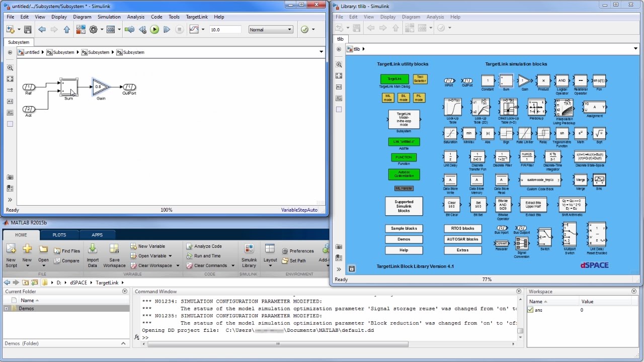
Task: Open TargetLink menu in Subsystem window
Action: click(197, 17)
